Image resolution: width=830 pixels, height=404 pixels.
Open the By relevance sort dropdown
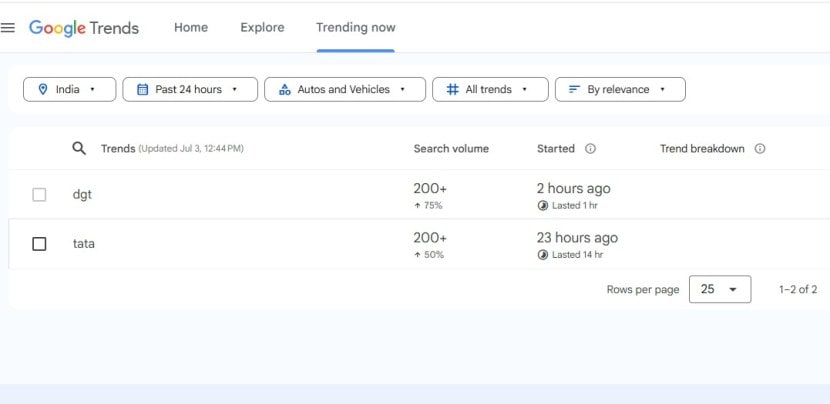point(620,89)
